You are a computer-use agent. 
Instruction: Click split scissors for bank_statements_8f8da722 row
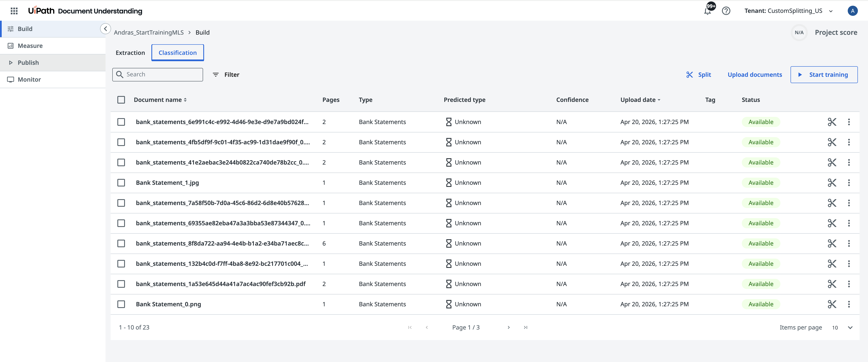[x=832, y=243]
